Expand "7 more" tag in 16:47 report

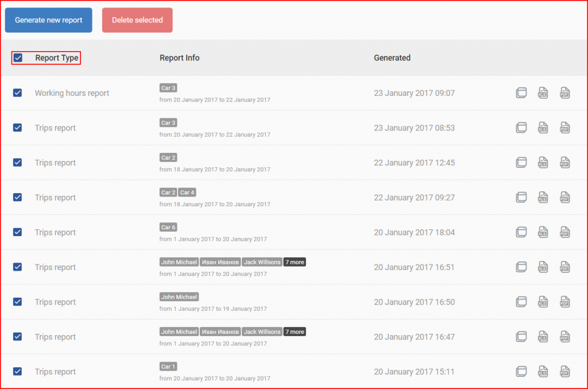(x=295, y=332)
